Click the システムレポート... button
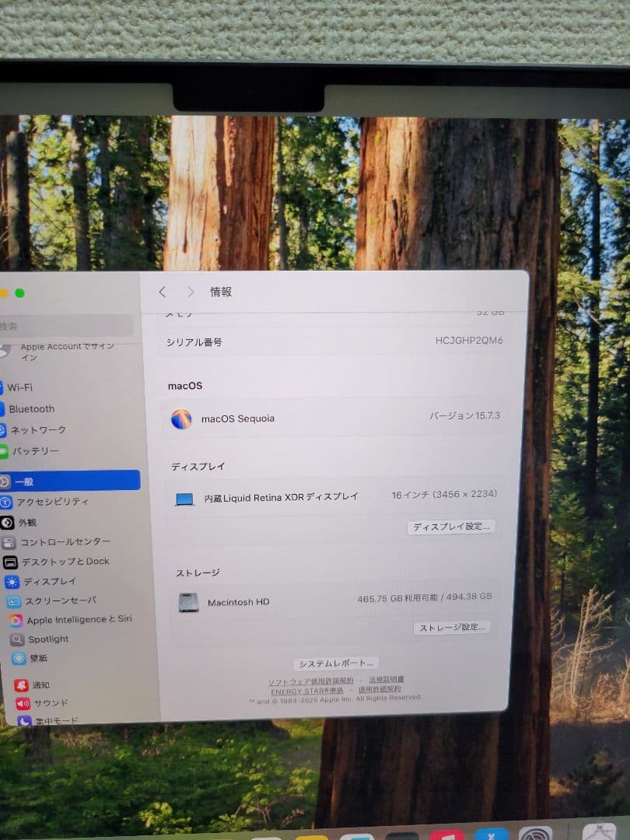 click(336, 663)
